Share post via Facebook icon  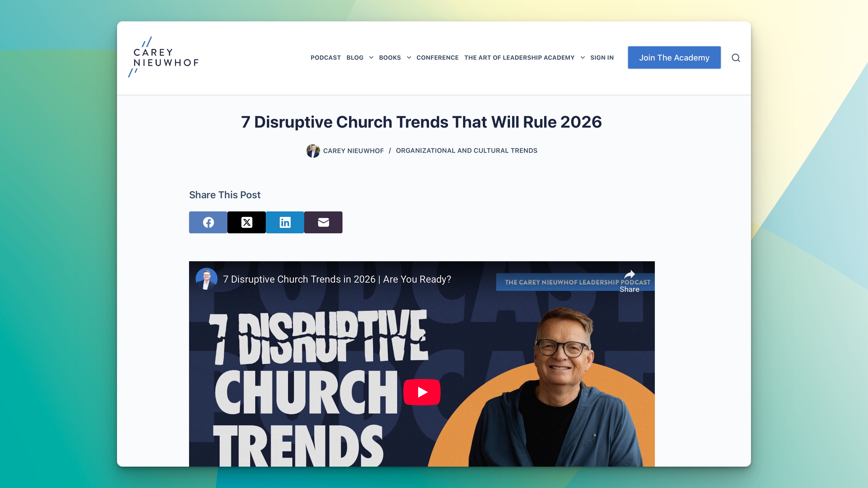point(208,222)
